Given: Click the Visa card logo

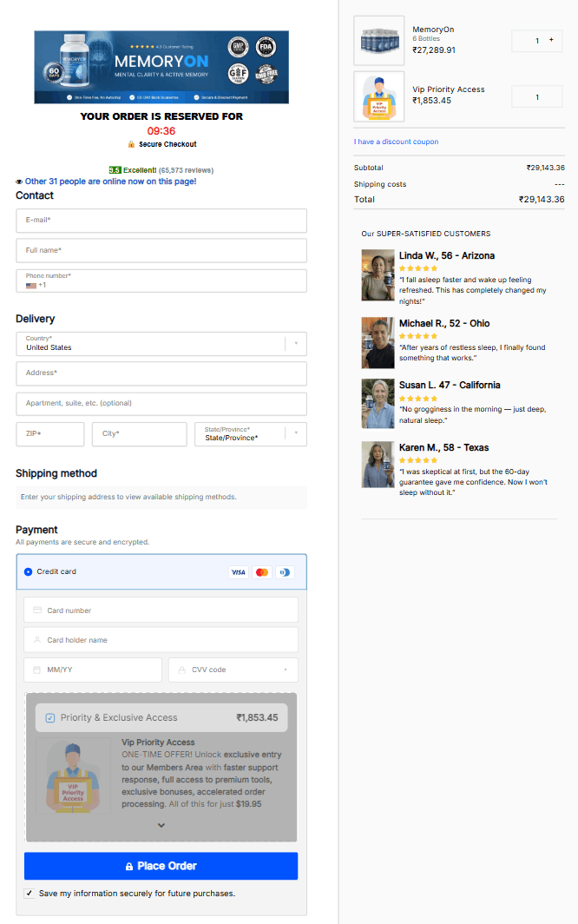Looking at the screenshot, I should [238, 572].
